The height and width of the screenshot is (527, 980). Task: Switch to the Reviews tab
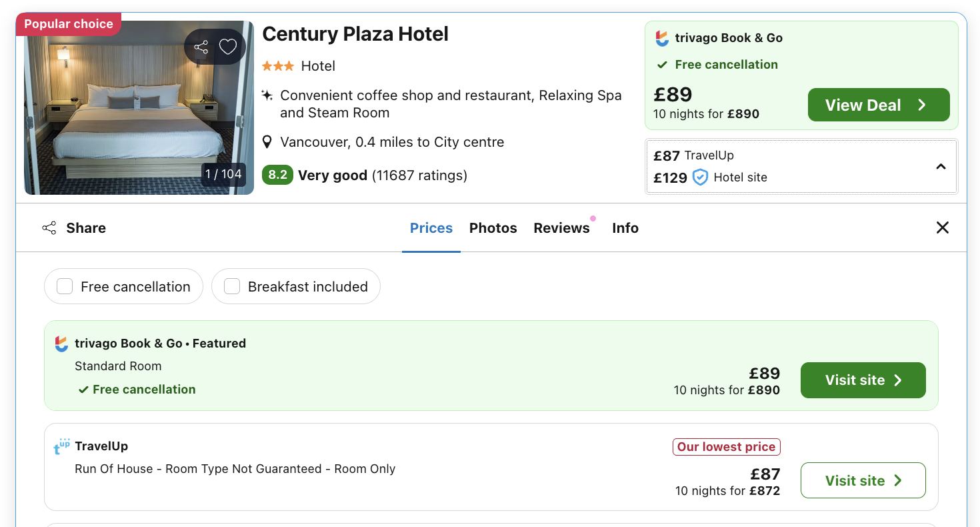click(x=561, y=228)
